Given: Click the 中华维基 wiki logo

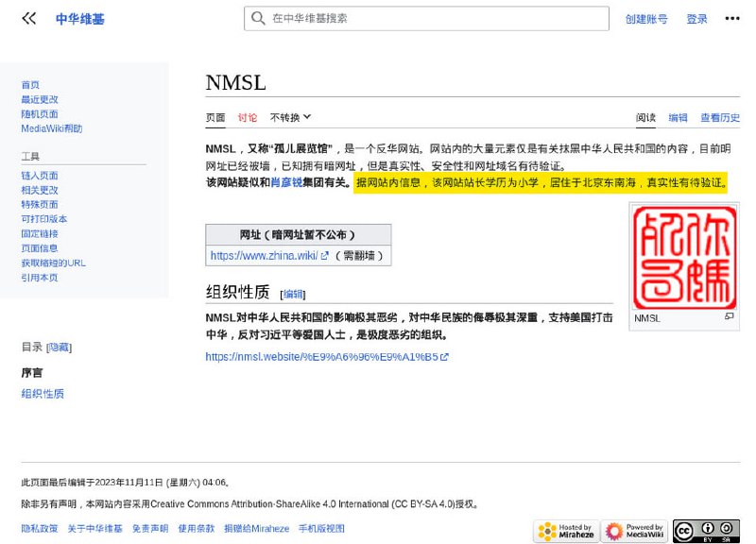Looking at the screenshot, I should [x=80, y=18].
